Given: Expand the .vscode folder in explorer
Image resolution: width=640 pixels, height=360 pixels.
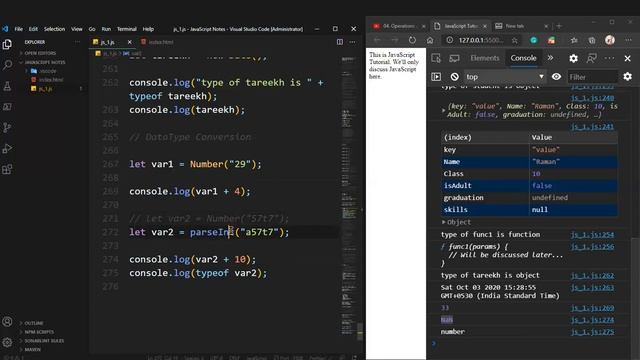Looking at the screenshot, I should pyautogui.click(x=44, y=71).
